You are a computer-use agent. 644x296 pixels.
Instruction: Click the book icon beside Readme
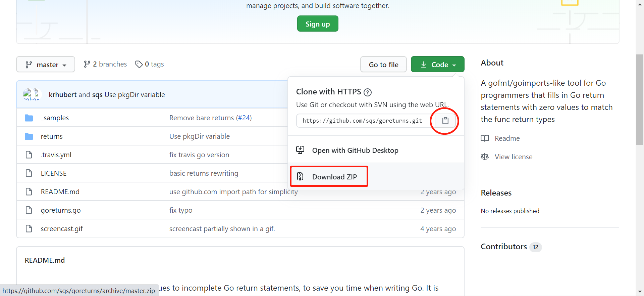485,138
